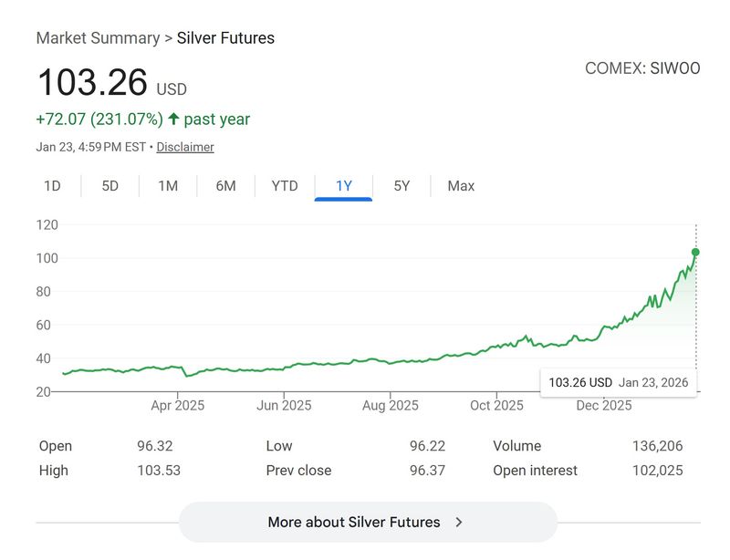This screenshot has height=560, width=730.
Task: Open the Disclaimer link
Action: click(x=185, y=147)
